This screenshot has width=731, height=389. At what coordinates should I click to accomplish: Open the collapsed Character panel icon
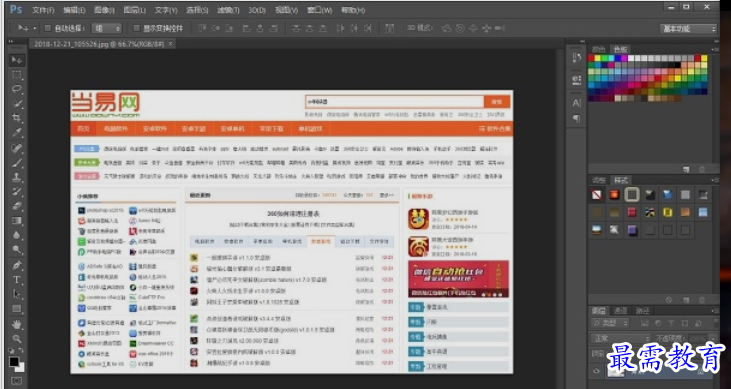(x=577, y=103)
